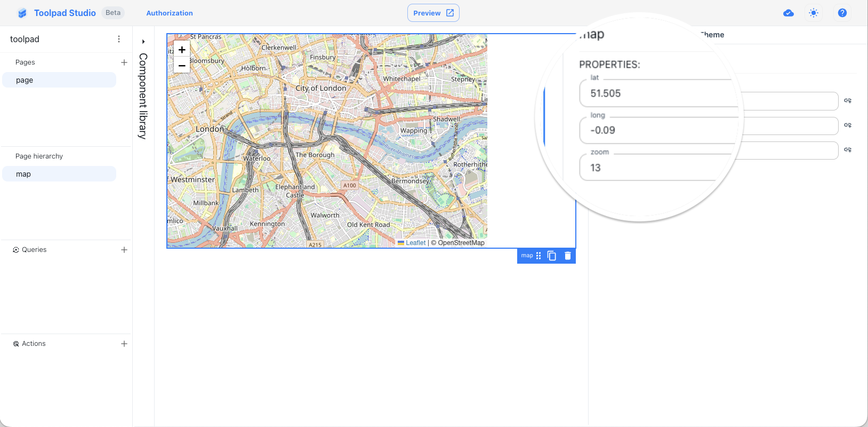Viewport: 868px width, 427px height.
Task: Click the cloud save status icon
Action: click(x=789, y=13)
